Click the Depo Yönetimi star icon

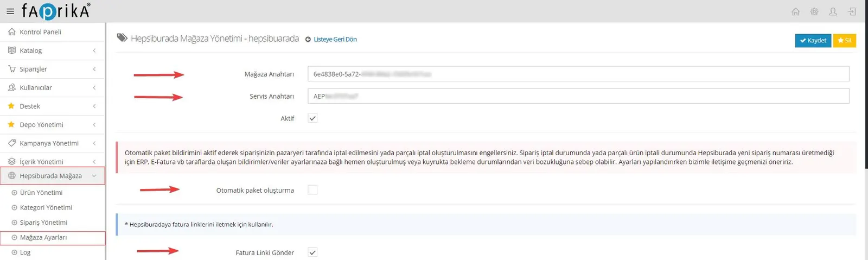click(11, 124)
